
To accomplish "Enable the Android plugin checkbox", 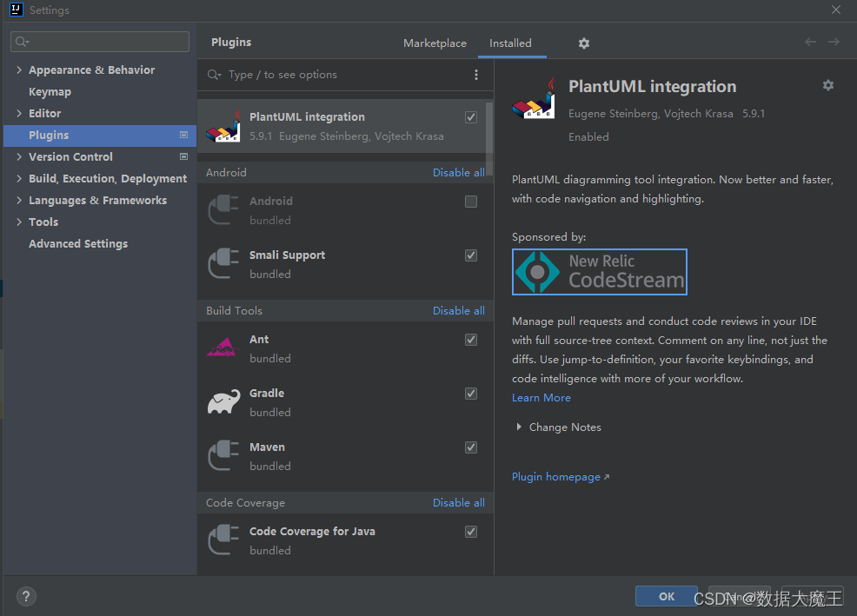I will (471, 202).
